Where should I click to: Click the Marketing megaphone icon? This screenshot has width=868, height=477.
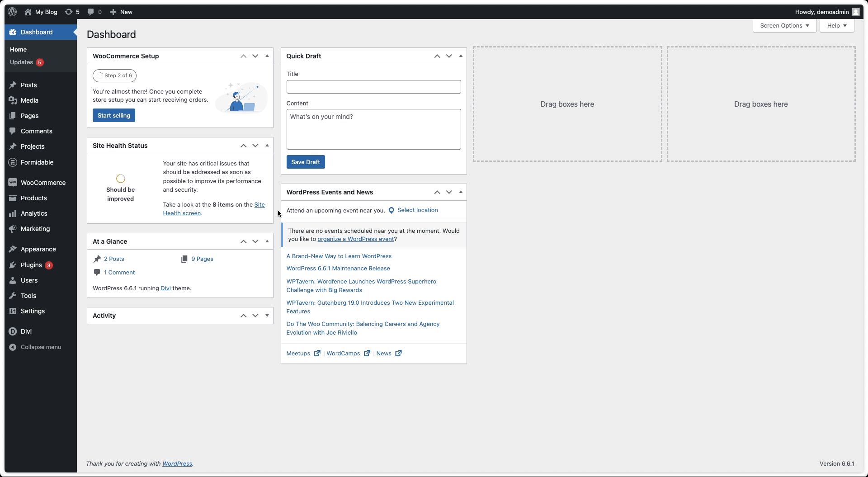point(13,229)
